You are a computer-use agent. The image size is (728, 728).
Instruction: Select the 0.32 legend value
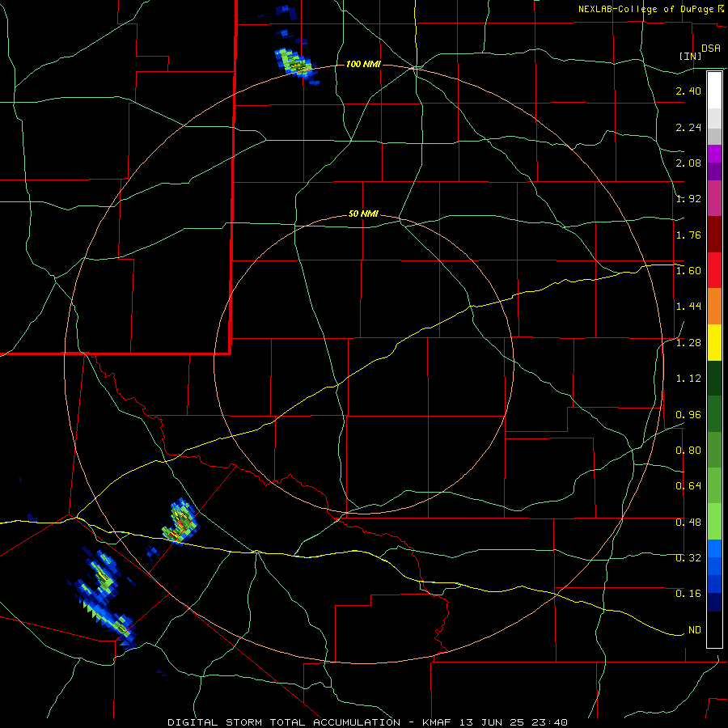[x=688, y=557]
